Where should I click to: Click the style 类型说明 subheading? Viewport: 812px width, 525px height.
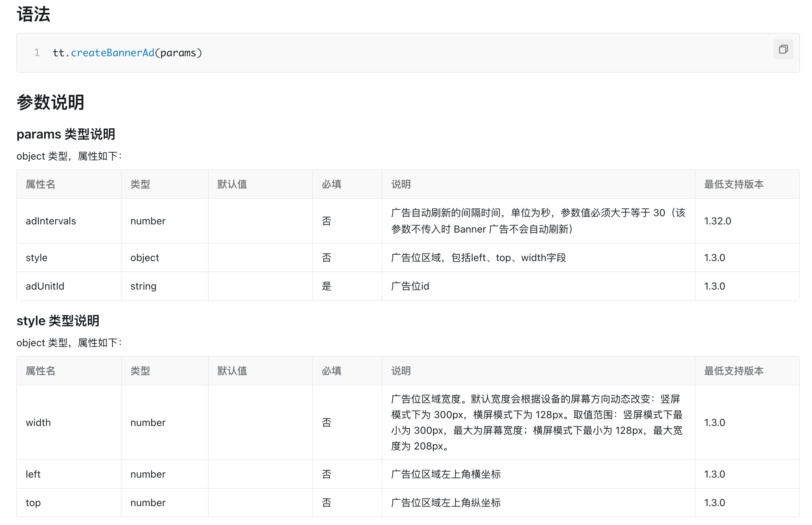[x=58, y=321]
